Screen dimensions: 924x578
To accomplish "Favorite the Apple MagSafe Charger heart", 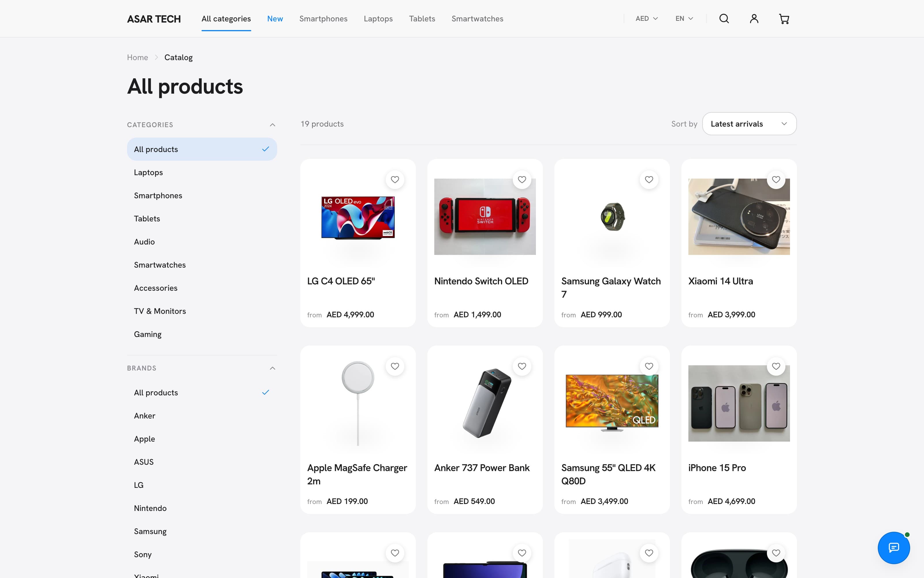I will tap(395, 366).
